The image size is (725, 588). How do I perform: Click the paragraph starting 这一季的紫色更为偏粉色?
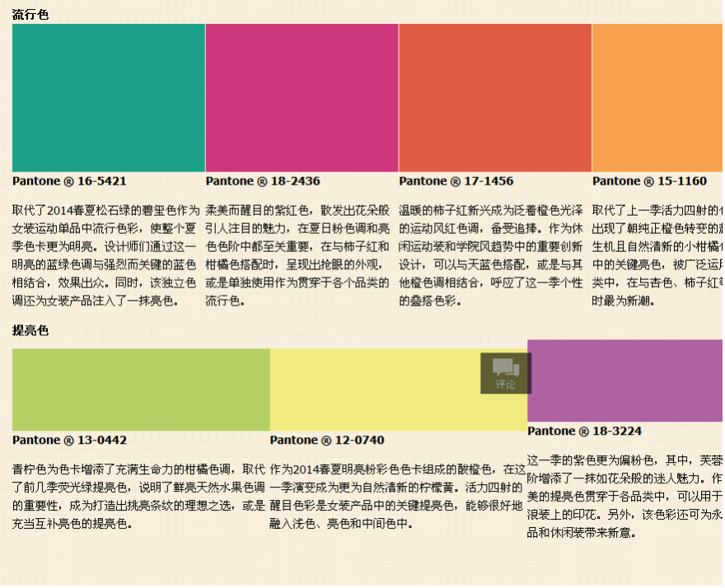click(x=625, y=497)
